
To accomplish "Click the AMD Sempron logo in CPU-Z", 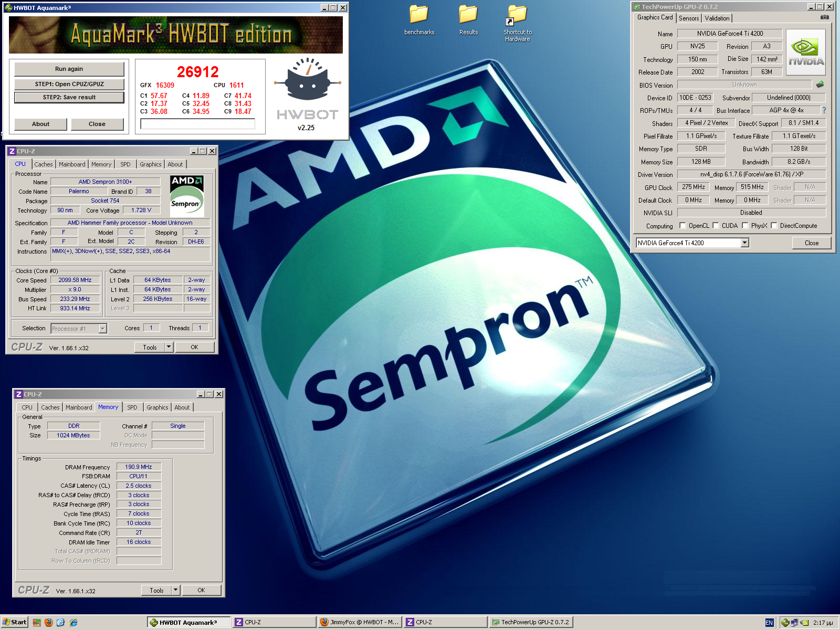I will point(187,196).
